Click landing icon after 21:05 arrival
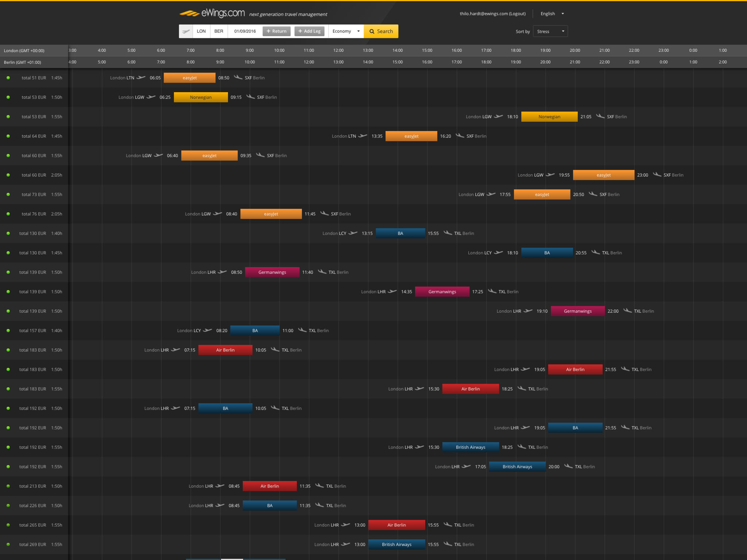Viewport: 747px width, 560px height. tap(600, 116)
